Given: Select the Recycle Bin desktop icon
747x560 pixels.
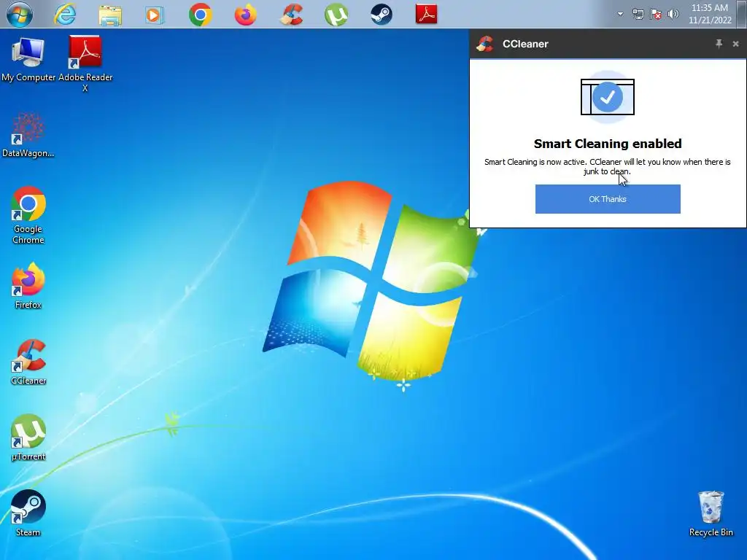Looking at the screenshot, I should click(711, 514).
